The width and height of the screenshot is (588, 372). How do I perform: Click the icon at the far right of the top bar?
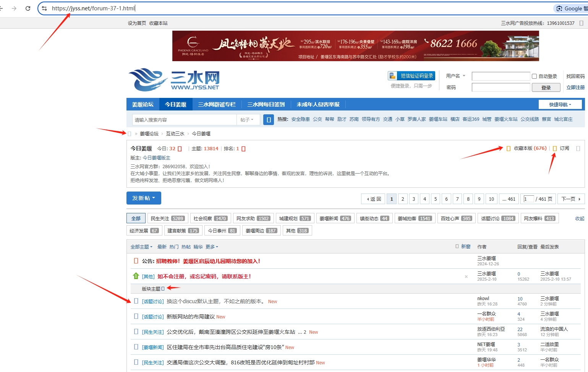[x=582, y=23]
